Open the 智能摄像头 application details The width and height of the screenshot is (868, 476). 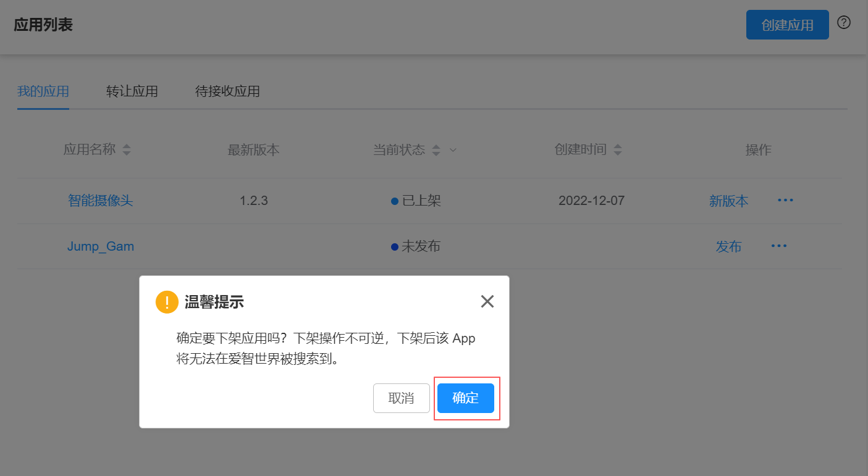click(x=100, y=200)
